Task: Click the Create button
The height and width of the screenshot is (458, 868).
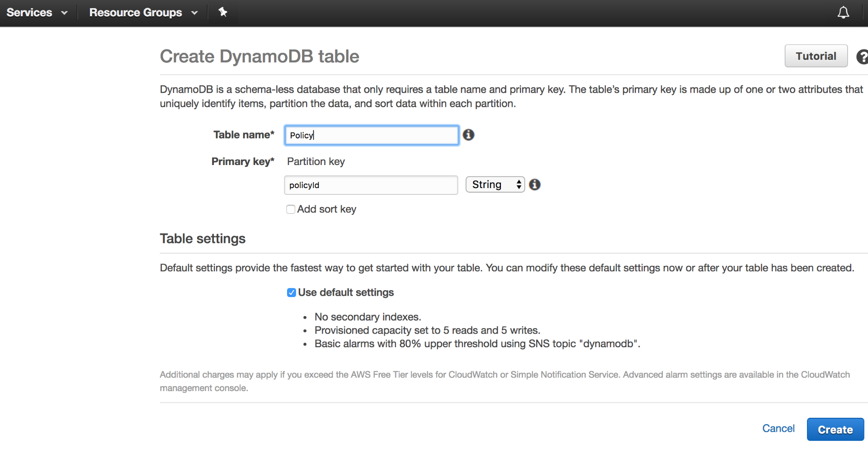Action: point(835,430)
